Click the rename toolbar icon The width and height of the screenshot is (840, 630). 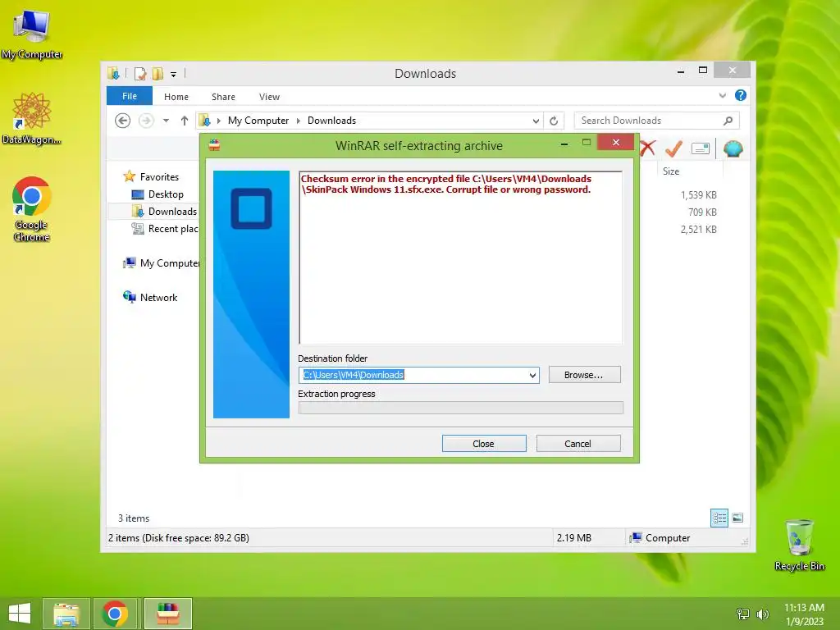pos(701,148)
